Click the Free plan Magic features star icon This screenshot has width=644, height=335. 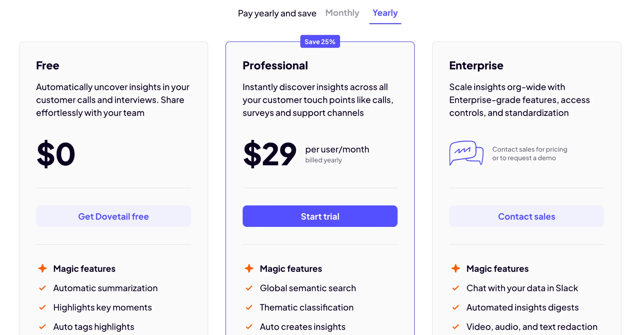[42, 268]
